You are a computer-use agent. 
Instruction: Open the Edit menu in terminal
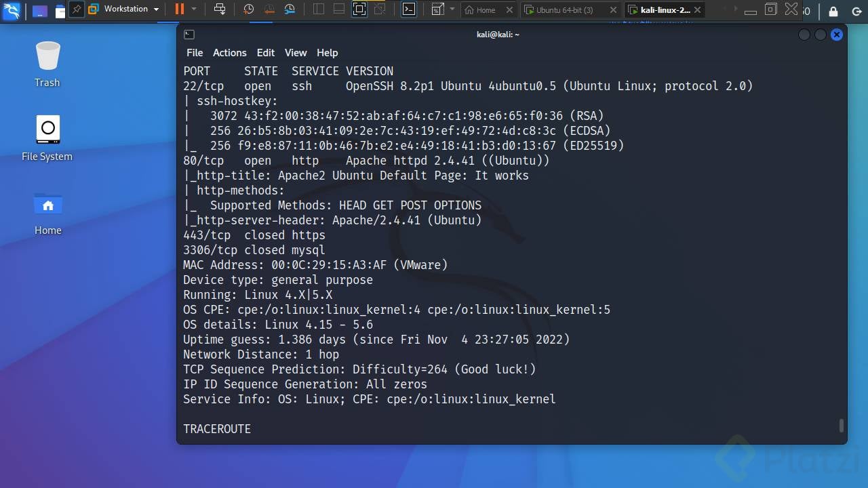click(266, 53)
